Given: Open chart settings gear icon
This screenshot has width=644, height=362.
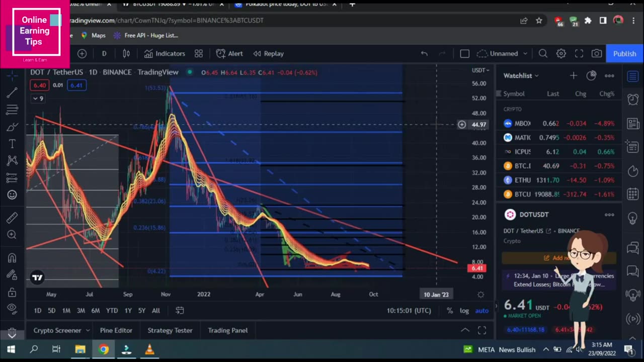Looking at the screenshot, I should (561, 53).
